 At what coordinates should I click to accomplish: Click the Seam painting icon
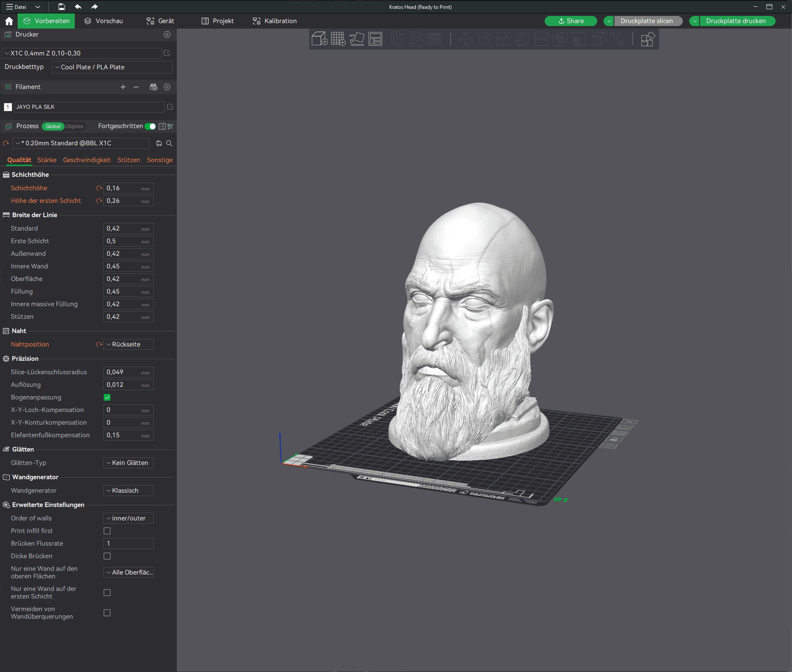pyautogui.click(x=598, y=39)
